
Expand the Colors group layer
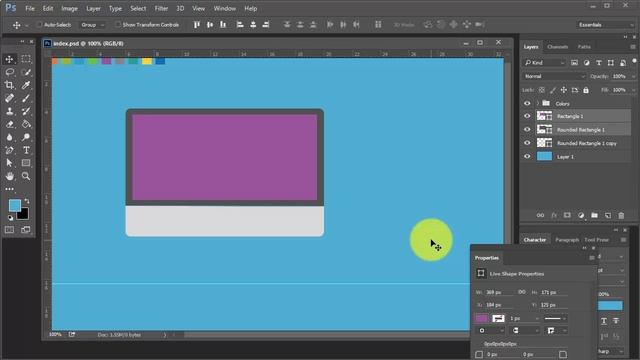click(x=538, y=104)
